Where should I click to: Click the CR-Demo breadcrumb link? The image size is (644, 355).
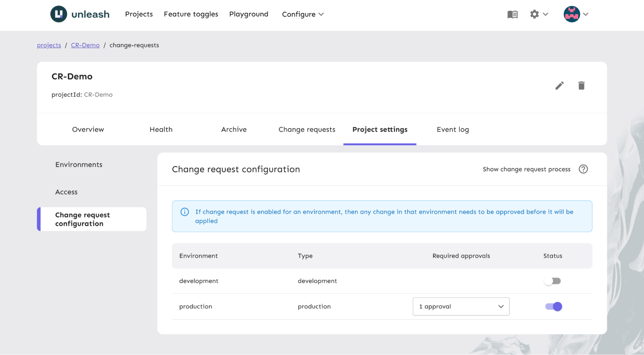pos(85,44)
